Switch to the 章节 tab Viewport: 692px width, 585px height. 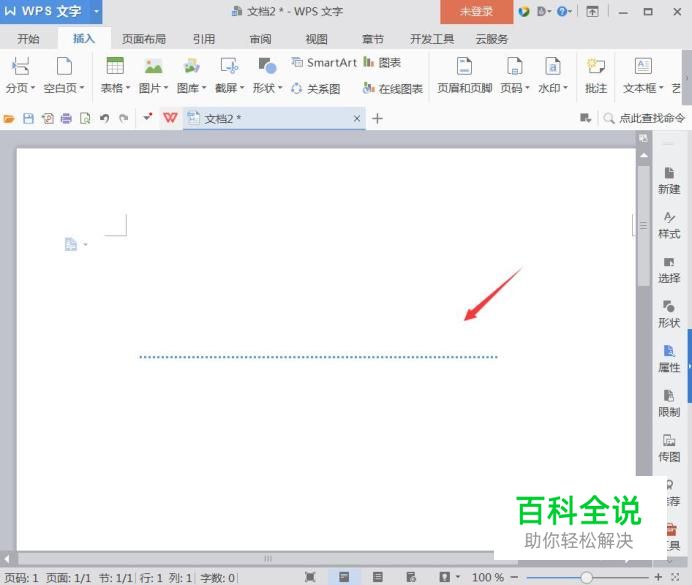(x=373, y=39)
